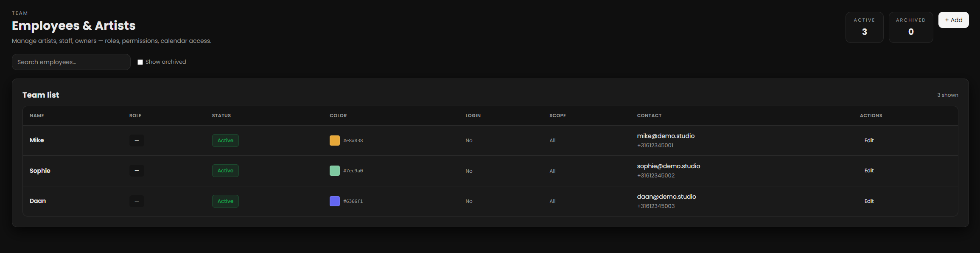Click Mike's orange color swatch

tap(334, 141)
